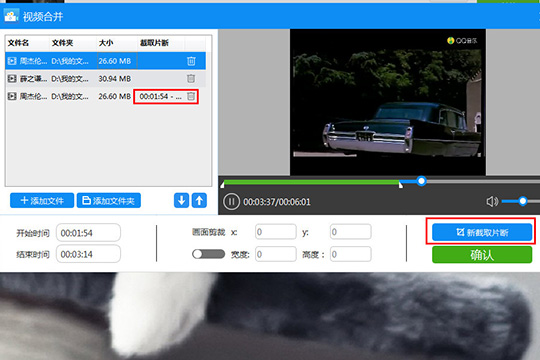Viewport: 540px width, 360px height.
Task: Click the crop y input field
Action: (351, 232)
